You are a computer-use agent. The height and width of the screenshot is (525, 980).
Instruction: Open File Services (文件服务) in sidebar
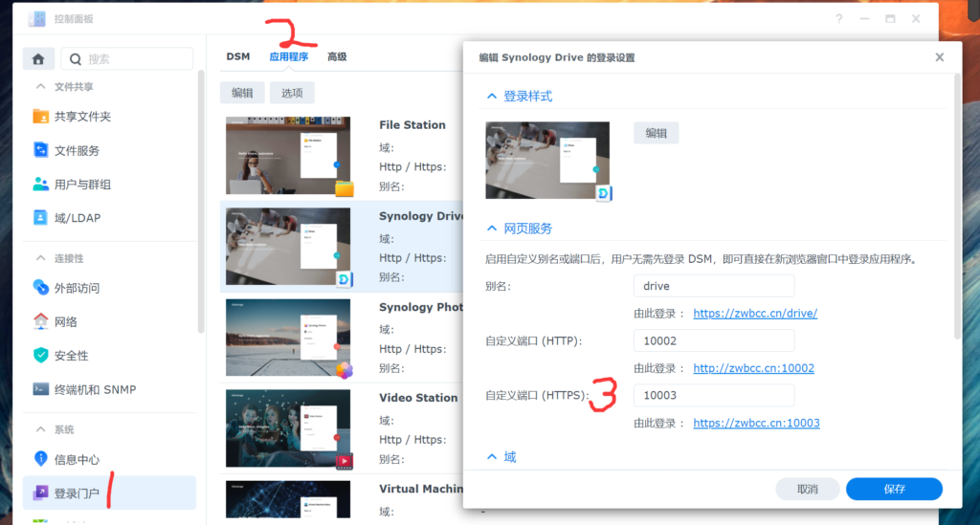[77, 150]
